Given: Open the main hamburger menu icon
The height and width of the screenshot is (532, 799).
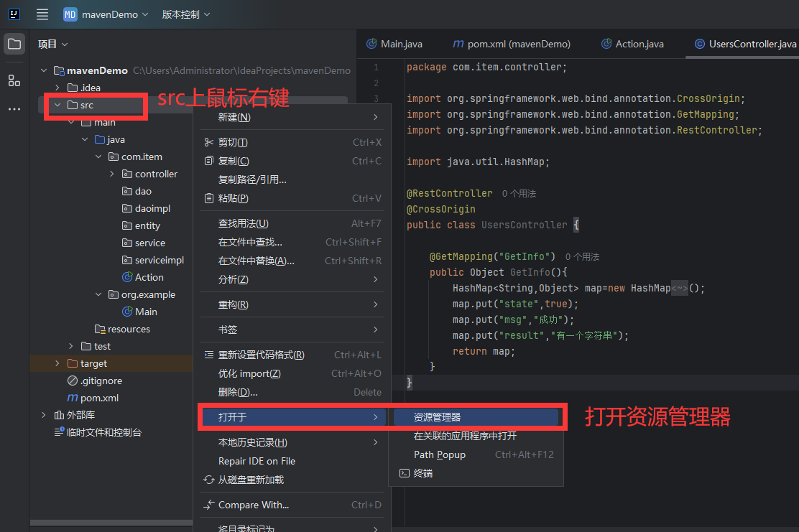Looking at the screenshot, I should click(42, 14).
